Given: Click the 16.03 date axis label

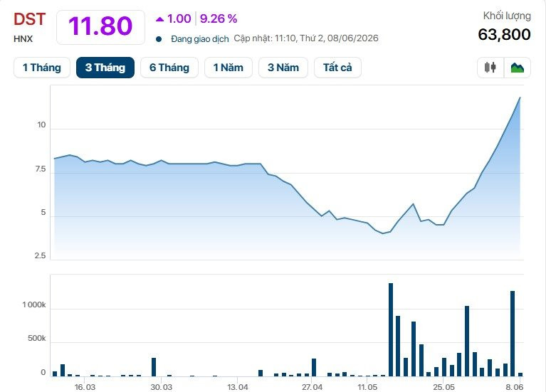Looking at the screenshot, I should tap(85, 387).
